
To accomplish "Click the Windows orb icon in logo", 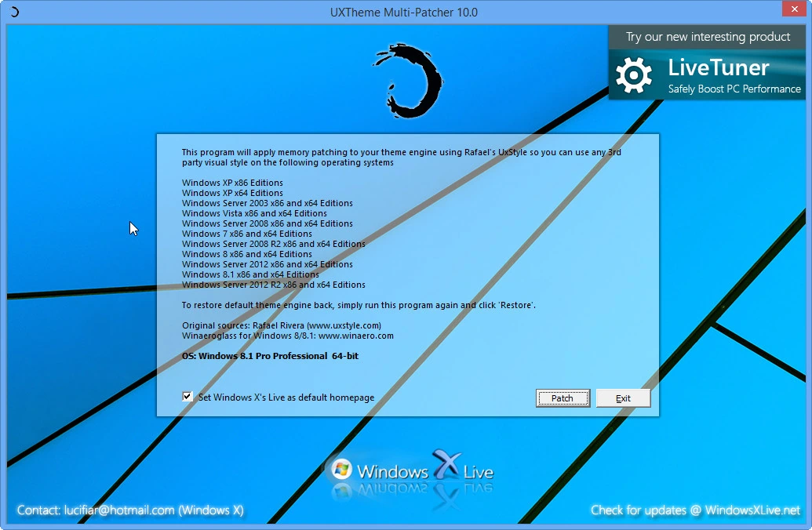I will (x=341, y=470).
